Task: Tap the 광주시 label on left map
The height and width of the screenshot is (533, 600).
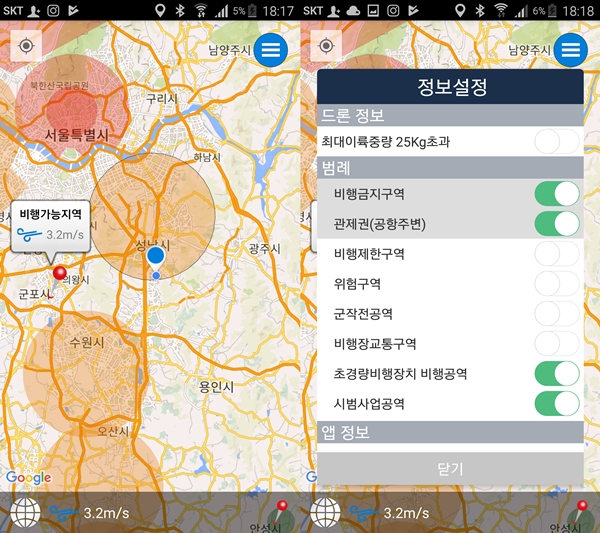Action: [264, 249]
